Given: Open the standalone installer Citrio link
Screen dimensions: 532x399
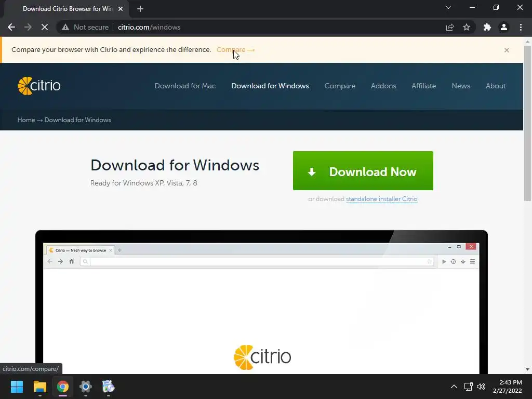Looking at the screenshot, I should click(382, 199).
